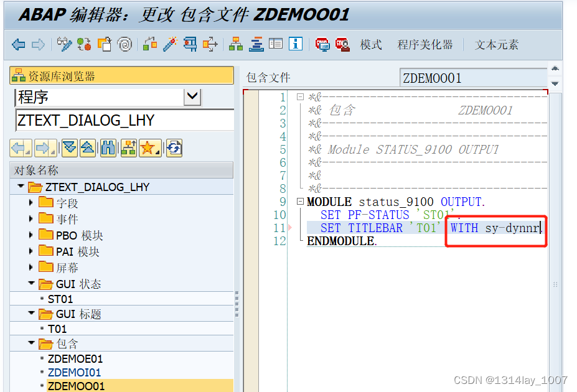The height and width of the screenshot is (392, 577).
Task: Add object to favorites with the star icon
Action: coord(149,147)
